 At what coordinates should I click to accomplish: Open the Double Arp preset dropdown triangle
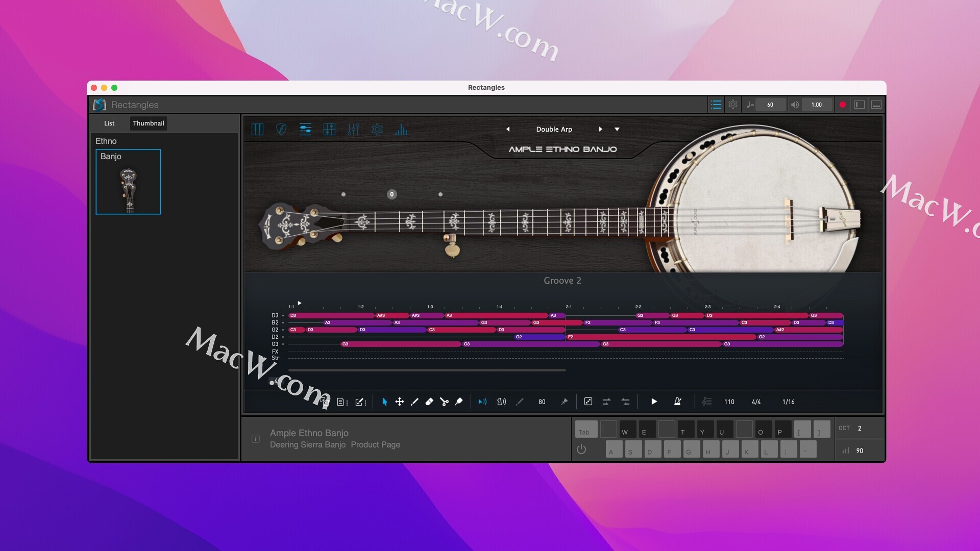point(617,129)
